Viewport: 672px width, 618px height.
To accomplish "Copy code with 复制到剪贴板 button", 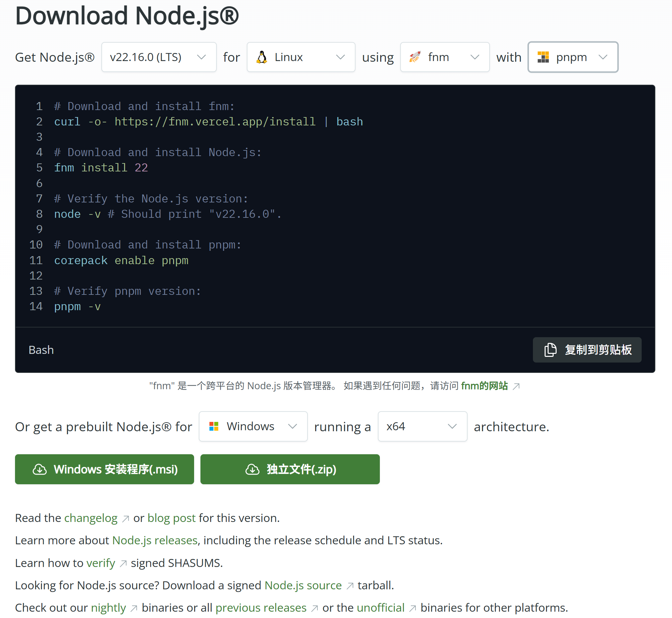I will click(x=587, y=350).
